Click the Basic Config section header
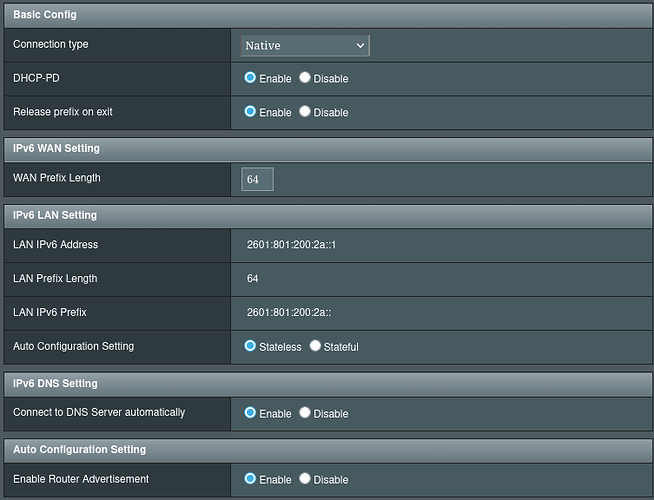Image resolution: width=654 pixels, height=500 pixels. click(x=45, y=15)
